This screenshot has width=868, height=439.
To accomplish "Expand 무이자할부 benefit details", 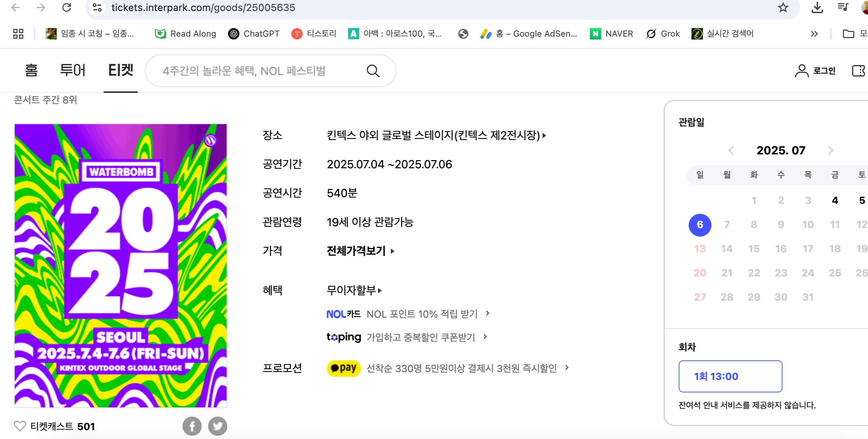I will coord(354,290).
